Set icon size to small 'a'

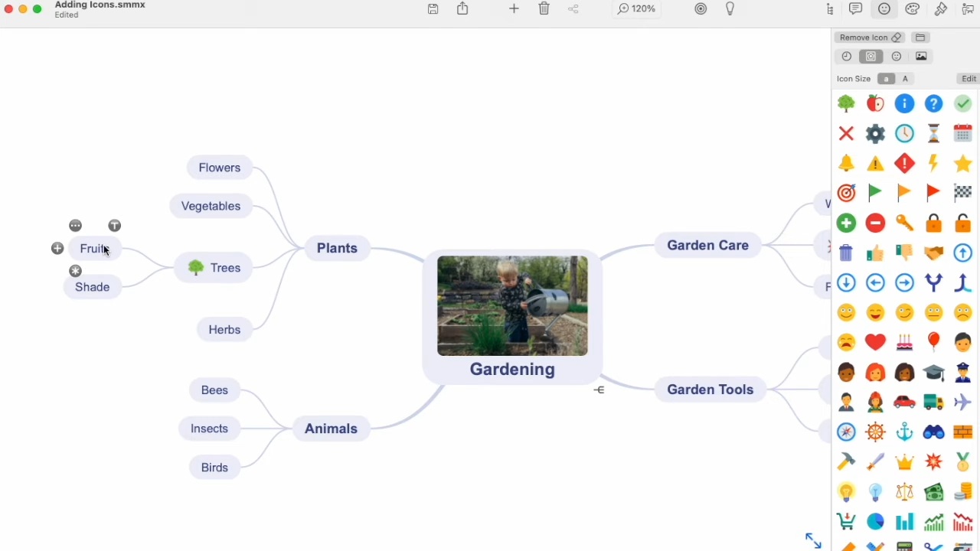coord(886,79)
